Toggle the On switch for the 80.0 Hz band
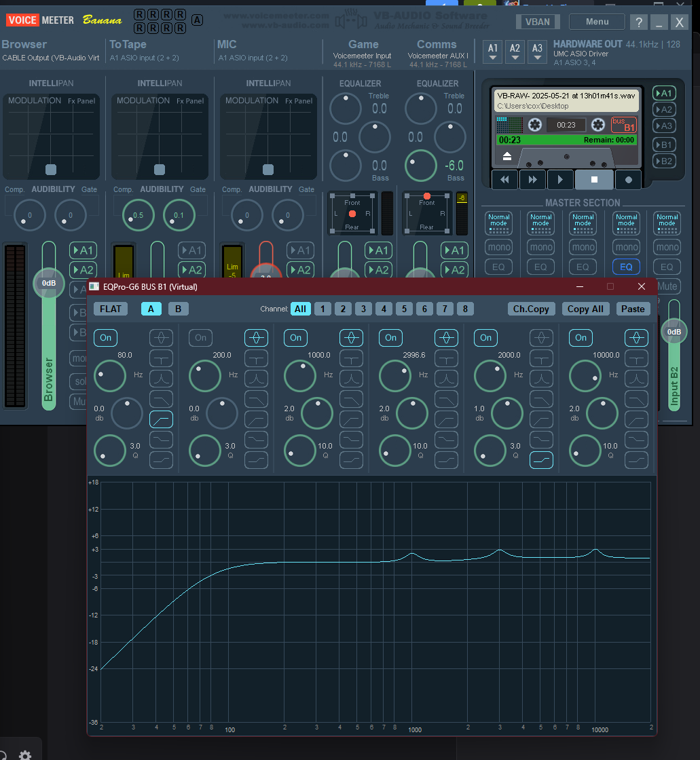700x760 pixels. [106, 338]
